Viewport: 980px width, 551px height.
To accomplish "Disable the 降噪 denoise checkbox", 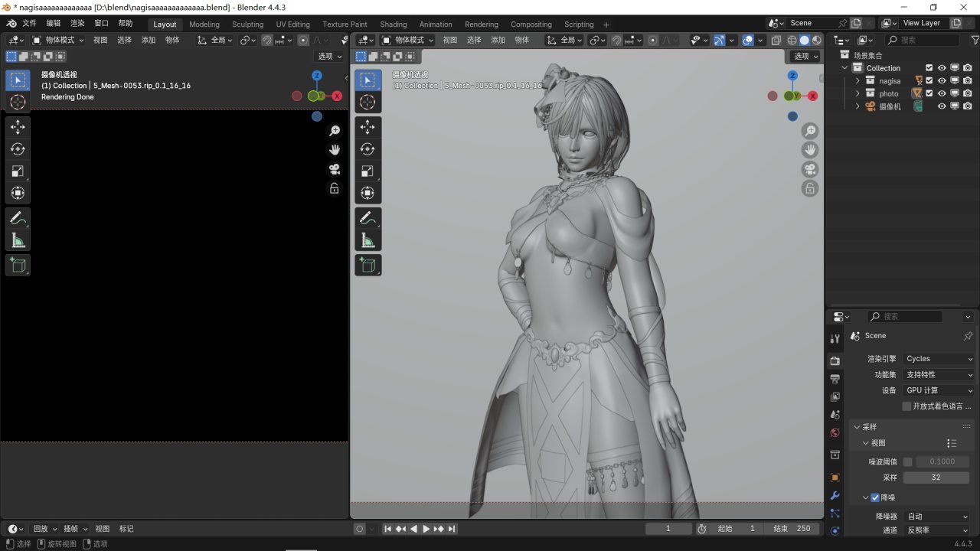I will pos(875,497).
